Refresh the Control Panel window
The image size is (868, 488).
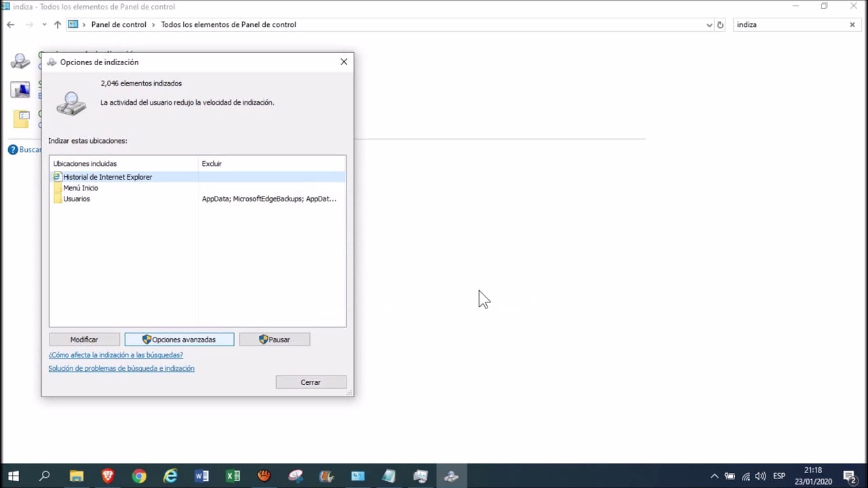[720, 24]
